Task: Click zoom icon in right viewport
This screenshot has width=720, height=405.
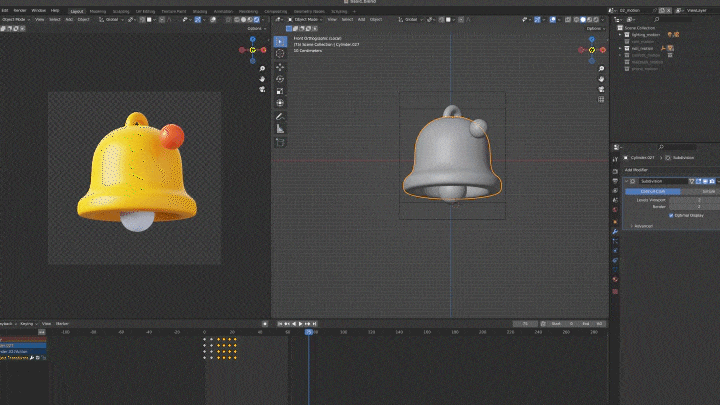Action: pos(601,69)
